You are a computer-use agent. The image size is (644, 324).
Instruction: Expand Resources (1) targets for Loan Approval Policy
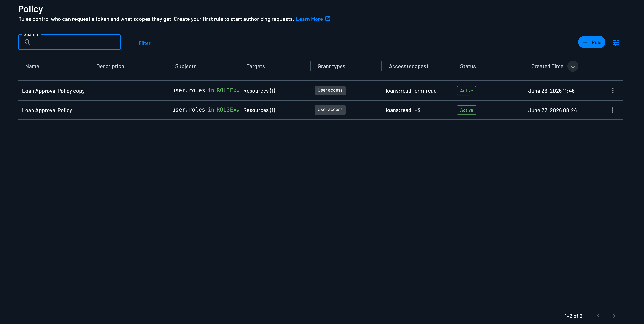[259, 110]
